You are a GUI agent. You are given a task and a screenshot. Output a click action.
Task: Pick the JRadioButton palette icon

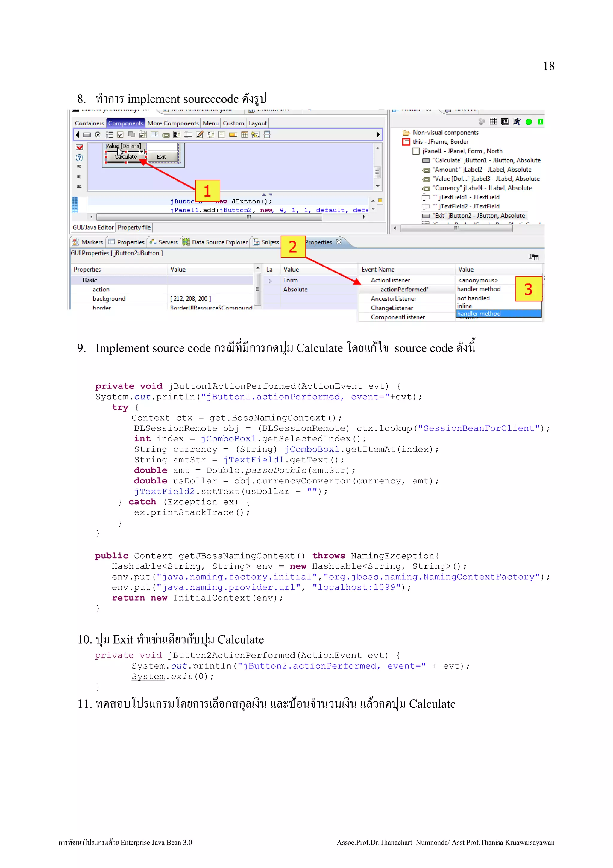(98, 134)
